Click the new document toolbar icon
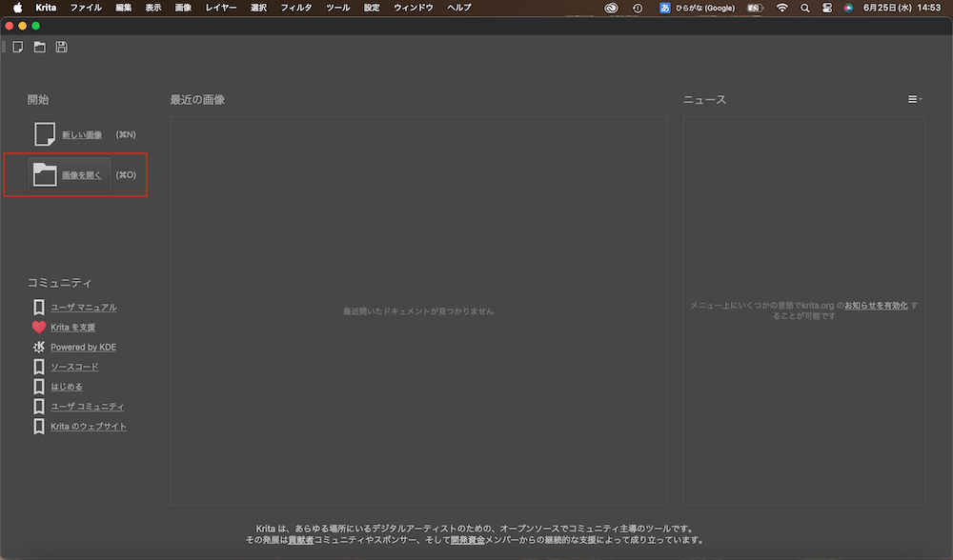Viewport: 953px width, 560px height. click(x=17, y=47)
